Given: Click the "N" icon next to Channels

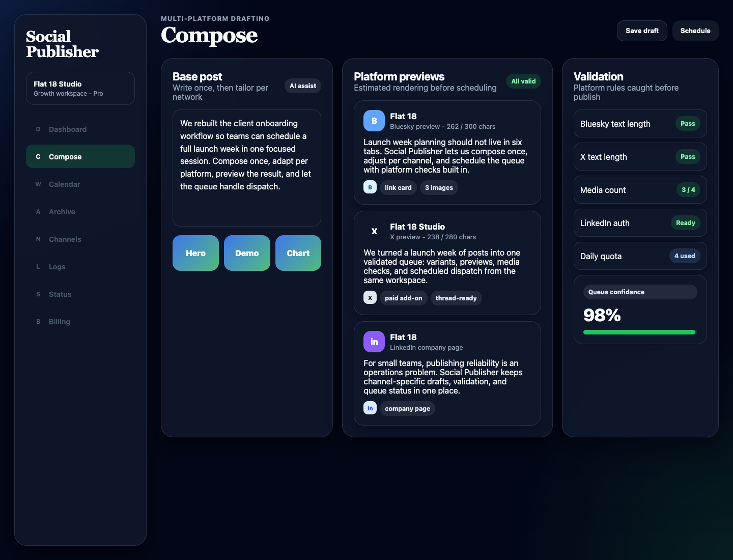Looking at the screenshot, I should [x=38, y=239].
